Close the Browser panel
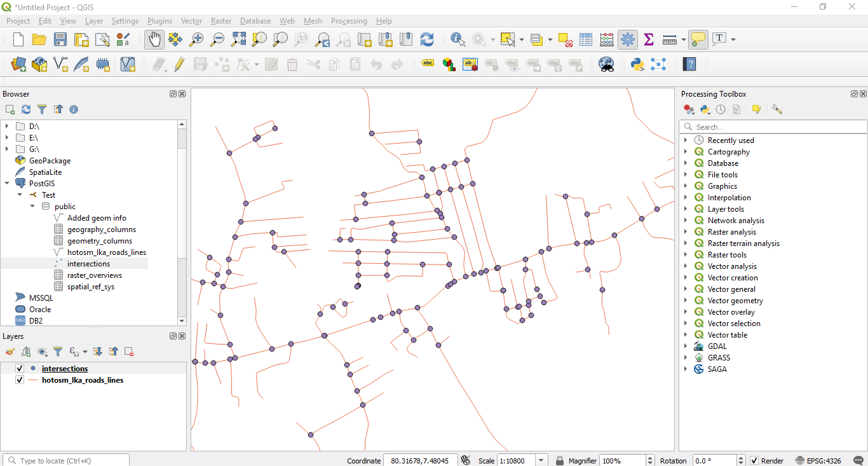This screenshot has width=868, height=466. 182,94
